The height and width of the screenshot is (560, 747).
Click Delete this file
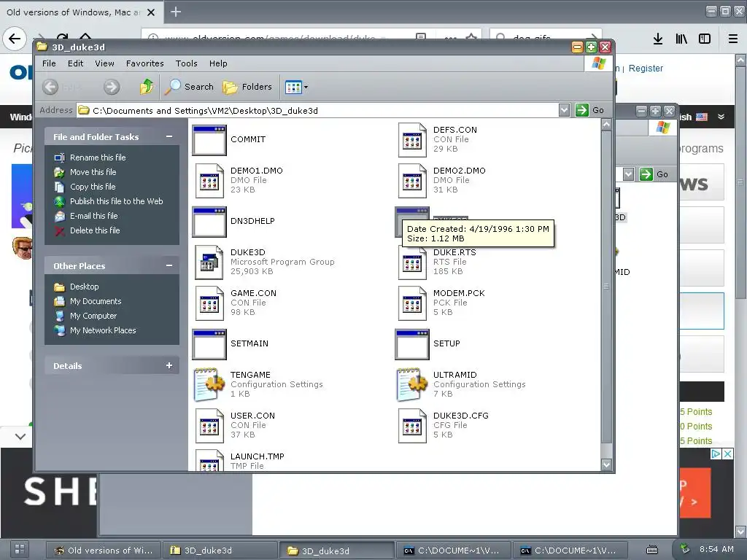click(95, 230)
